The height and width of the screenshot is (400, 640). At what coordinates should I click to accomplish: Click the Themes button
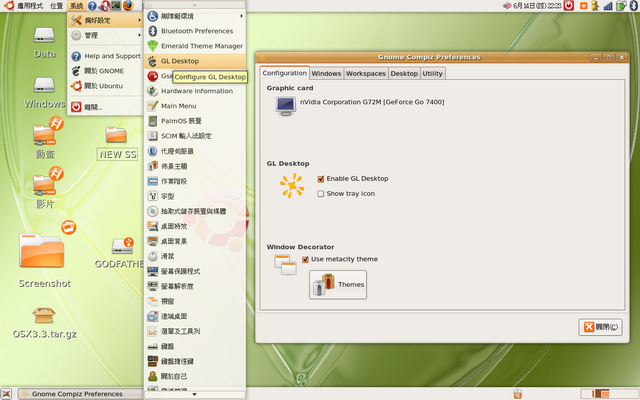pos(338,284)
